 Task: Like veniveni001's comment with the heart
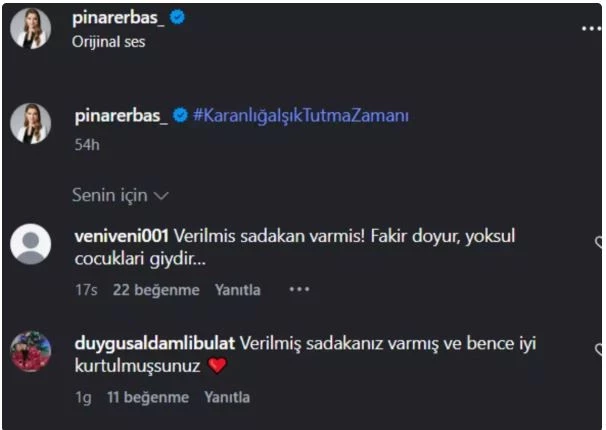[600, 243]
